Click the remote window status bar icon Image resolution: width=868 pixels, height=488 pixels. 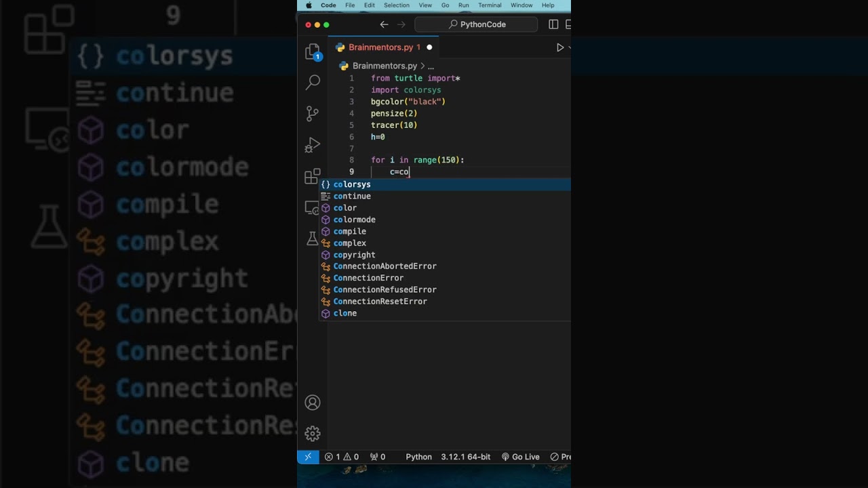click(308, 457)
